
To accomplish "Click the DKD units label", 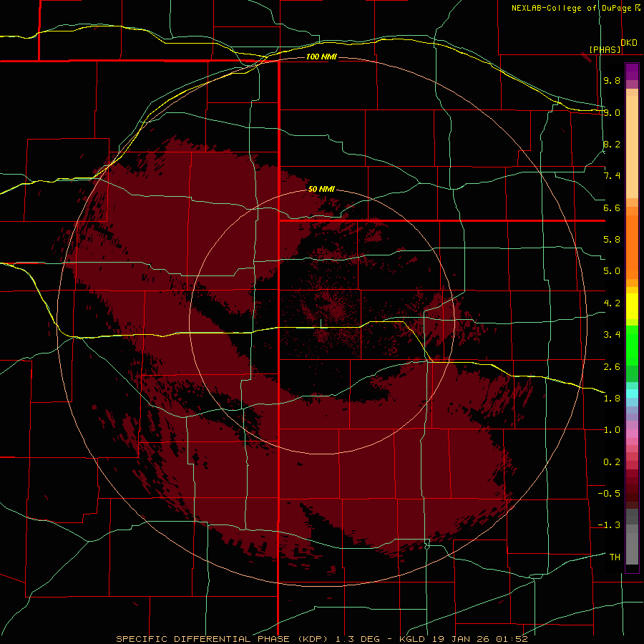I will coord(629,43).
